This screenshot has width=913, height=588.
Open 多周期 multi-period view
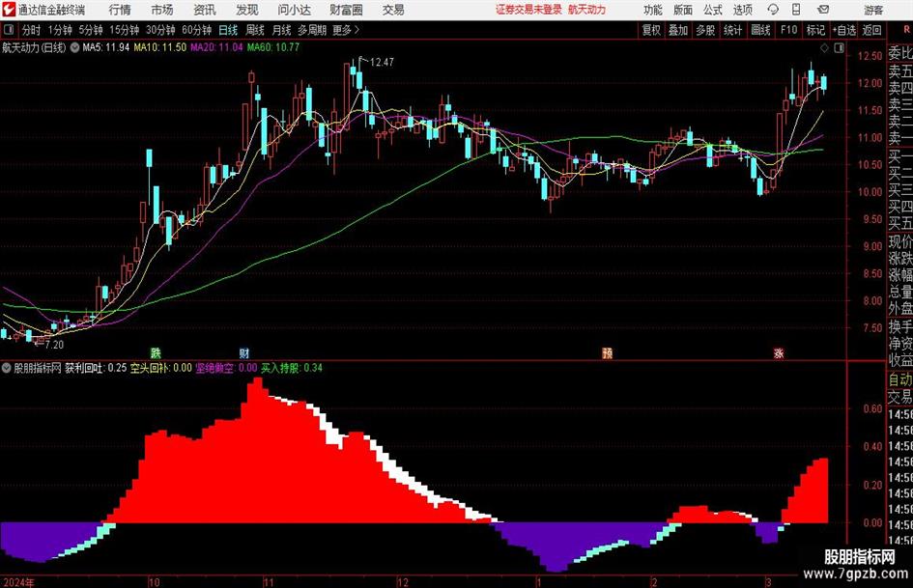[x=311, y=30]
